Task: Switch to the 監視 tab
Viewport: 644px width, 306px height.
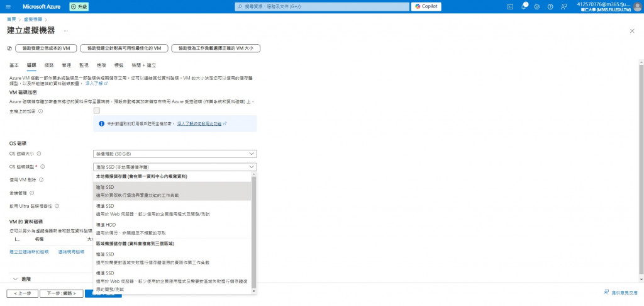Action: pos(84,65)
